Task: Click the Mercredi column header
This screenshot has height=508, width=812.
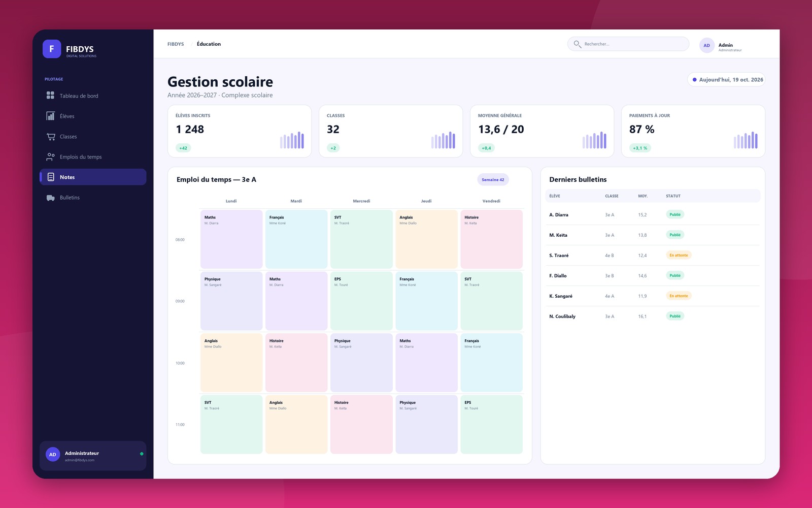Action: pyautogui.click(x=361, y=201)
